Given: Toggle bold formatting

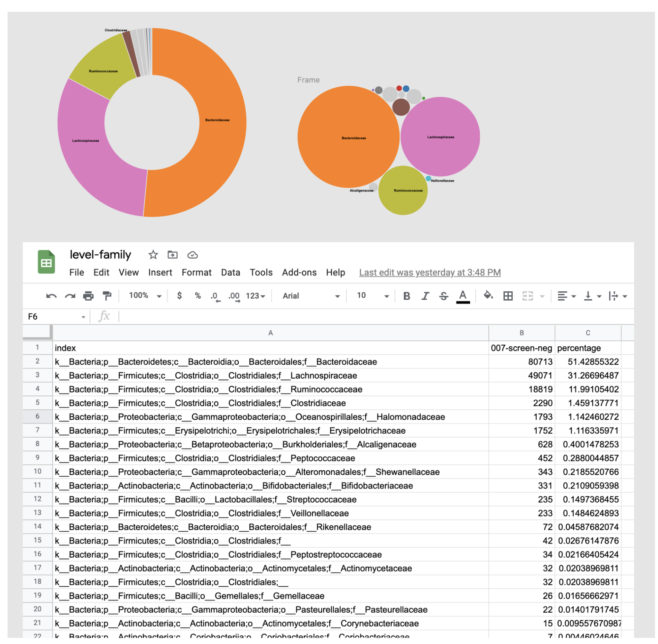Looking at the screenshot, I should [407, 296].
